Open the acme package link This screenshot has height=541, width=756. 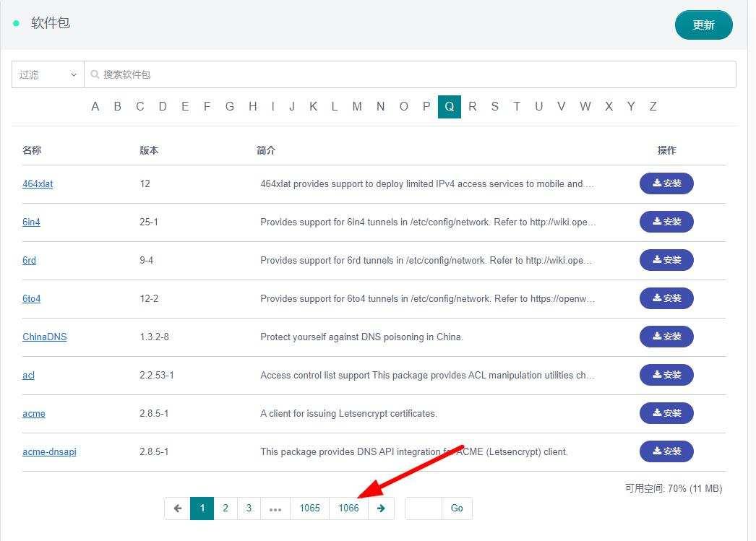point(34,413)
